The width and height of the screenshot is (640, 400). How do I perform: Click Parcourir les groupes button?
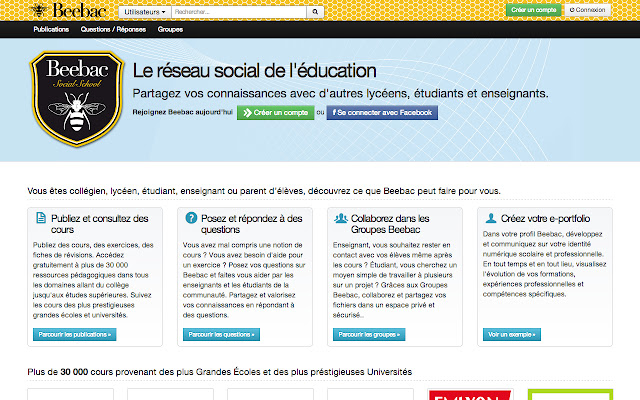point(369,334)
